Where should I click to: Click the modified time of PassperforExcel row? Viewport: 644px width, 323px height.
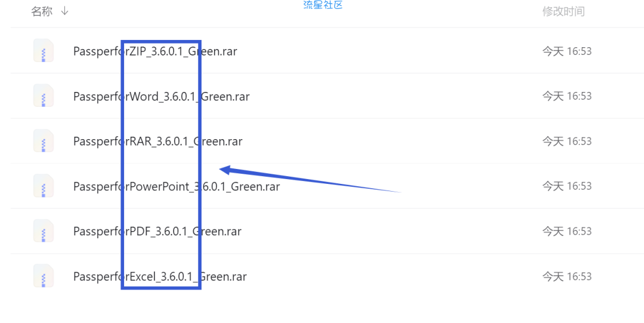[x=567, y=276]
